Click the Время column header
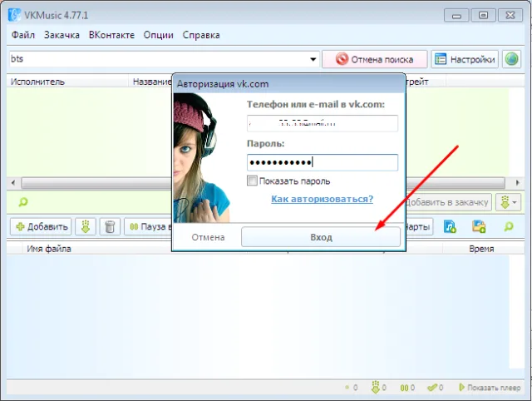Viewport: 532px width, 401px height. click(481, 249)
